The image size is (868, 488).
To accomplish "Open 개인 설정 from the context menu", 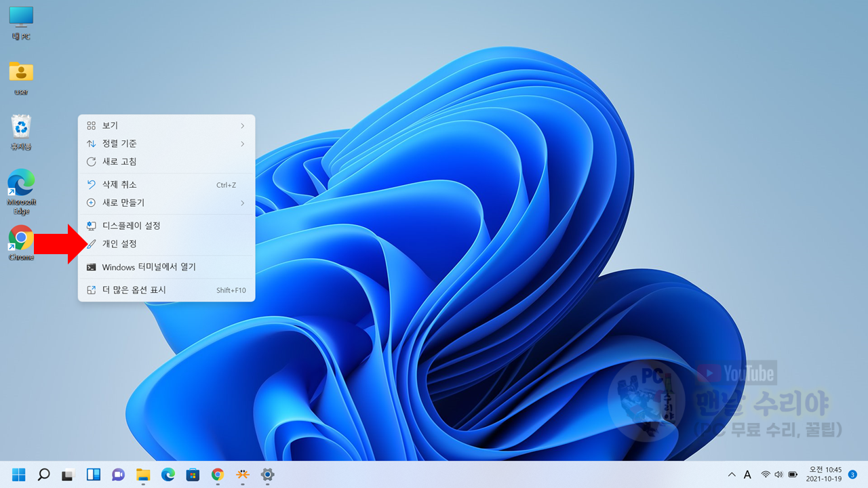I will [x=166, y=243].
